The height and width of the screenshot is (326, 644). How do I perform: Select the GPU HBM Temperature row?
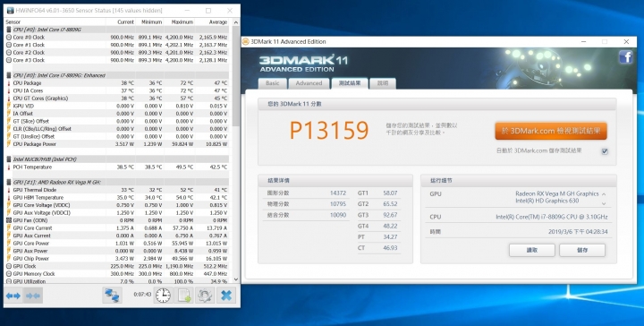[x=116, y=197]
